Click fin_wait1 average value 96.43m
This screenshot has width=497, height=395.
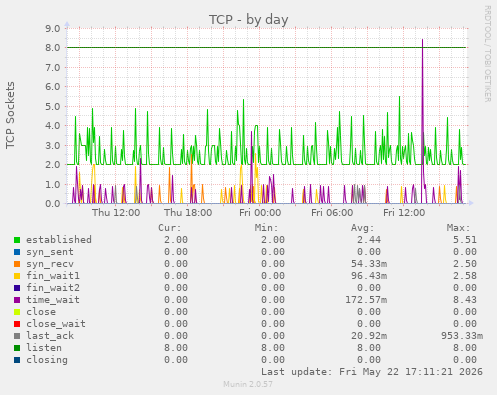click(369, 276)
